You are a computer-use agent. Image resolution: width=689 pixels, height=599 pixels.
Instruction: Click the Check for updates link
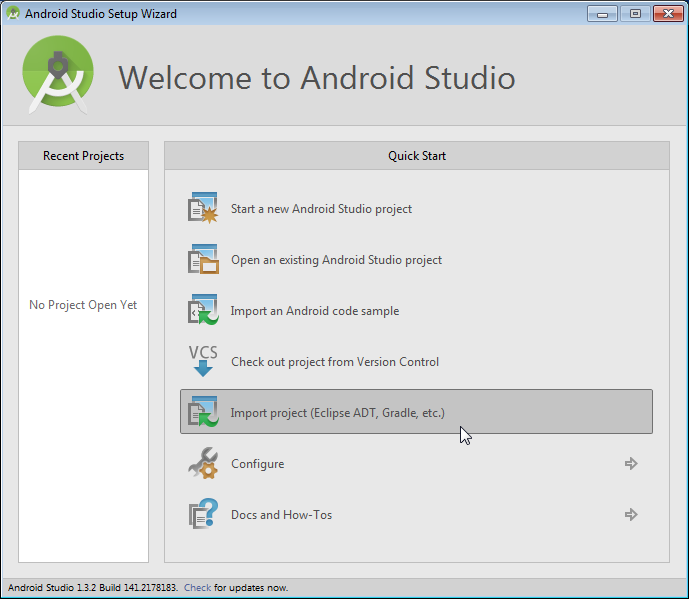coord(197,588)
